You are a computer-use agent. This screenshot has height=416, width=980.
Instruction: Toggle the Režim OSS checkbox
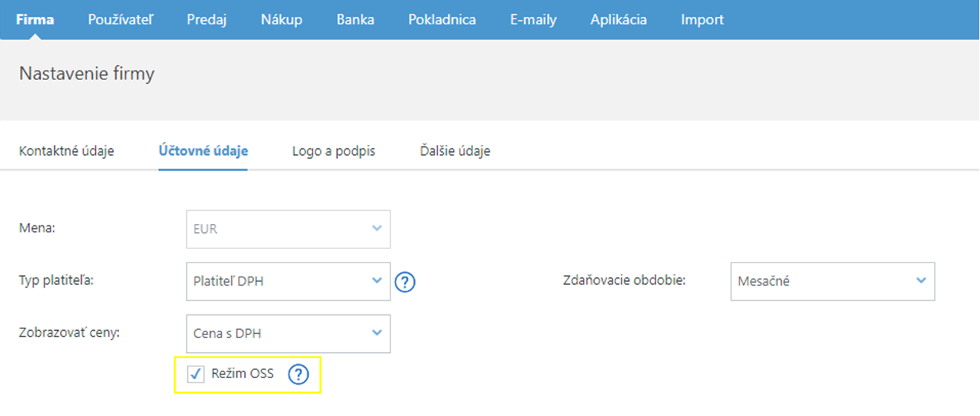pyautogui.click(x=196, y=374)
